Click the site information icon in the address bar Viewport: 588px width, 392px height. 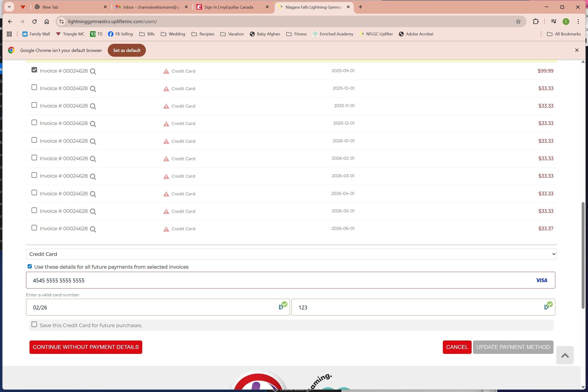click(61, 22)
